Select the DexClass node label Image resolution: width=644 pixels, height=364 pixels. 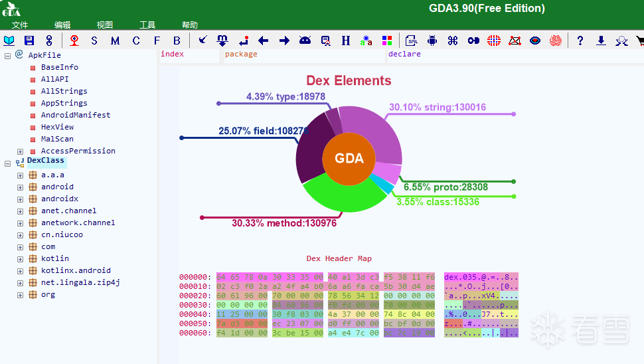point(46,160)
